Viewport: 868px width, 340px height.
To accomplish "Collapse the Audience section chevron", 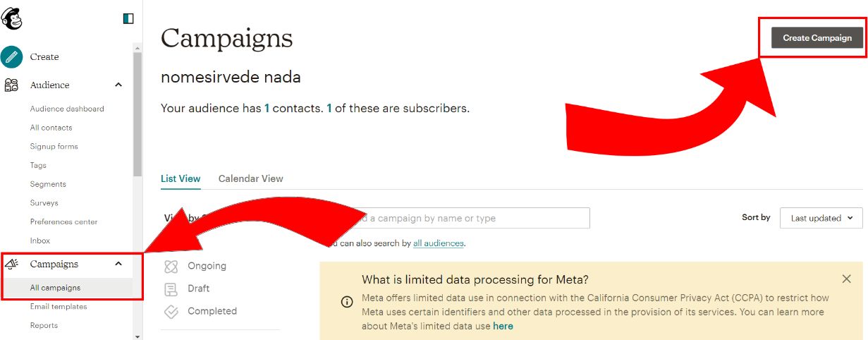I will tap(118, 85).
